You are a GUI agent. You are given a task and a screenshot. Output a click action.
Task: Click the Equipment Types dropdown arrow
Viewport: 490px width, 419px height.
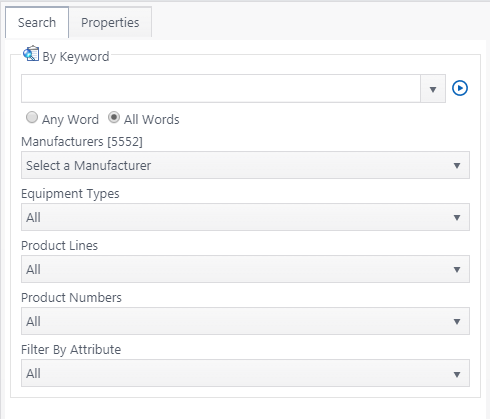457,218
